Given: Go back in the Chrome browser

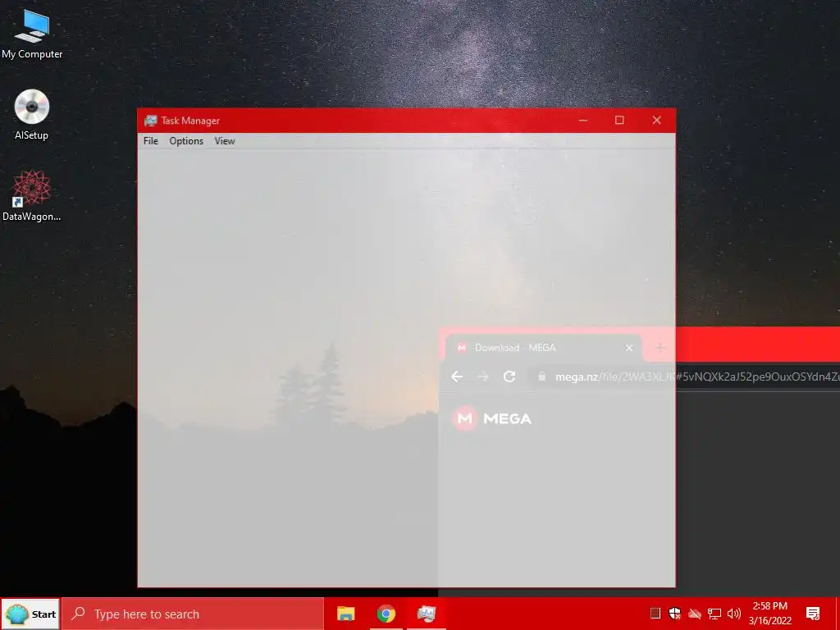Looking at the screenshot, I should tap(457, 377).
